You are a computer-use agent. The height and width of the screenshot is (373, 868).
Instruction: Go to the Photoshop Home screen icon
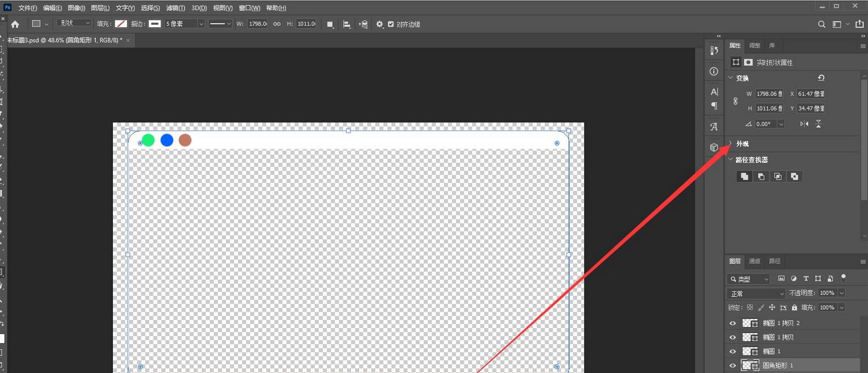pyautogui.click(x=15, y=24)
